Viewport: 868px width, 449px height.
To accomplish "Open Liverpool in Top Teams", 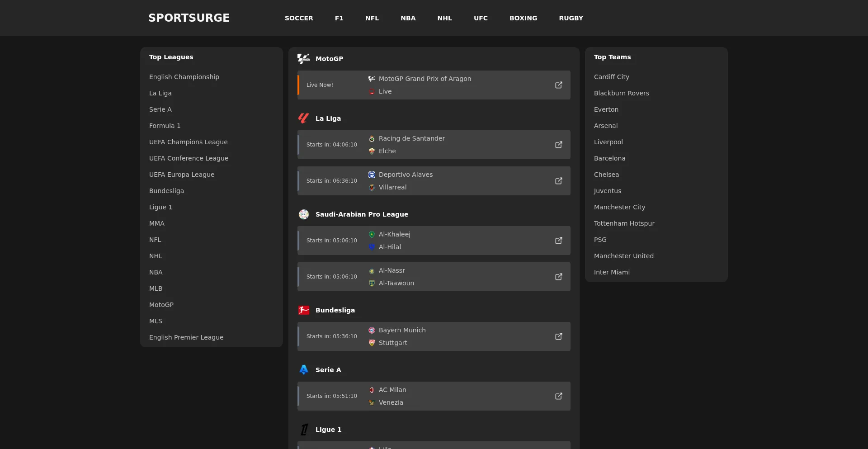I will coord(609,142).
